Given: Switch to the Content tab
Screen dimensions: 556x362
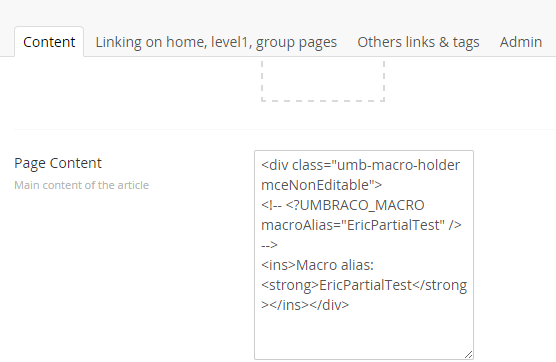Looking at the screenshot, I should tap(49, 42).
